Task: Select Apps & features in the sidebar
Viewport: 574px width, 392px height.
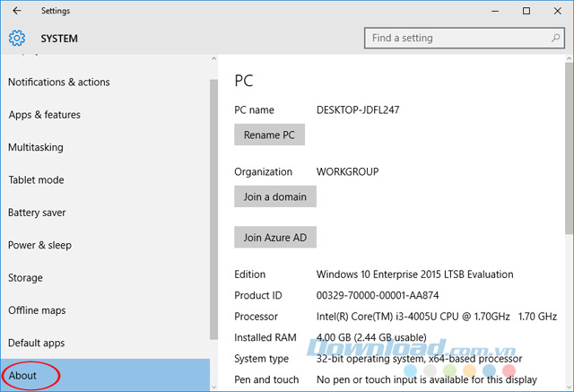Action: [44, 115]
